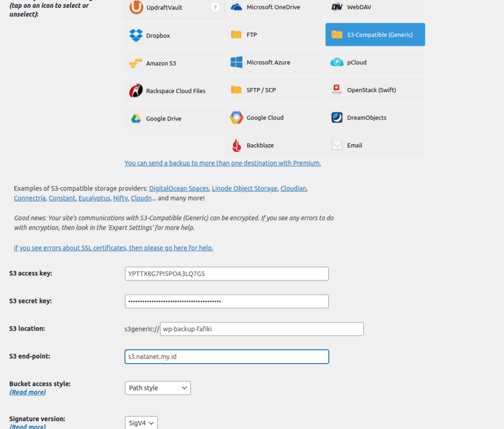Screen dimensions: 504x429
Task: Open the Bucket access style dropdown
Action: click(x=158, y=388)
